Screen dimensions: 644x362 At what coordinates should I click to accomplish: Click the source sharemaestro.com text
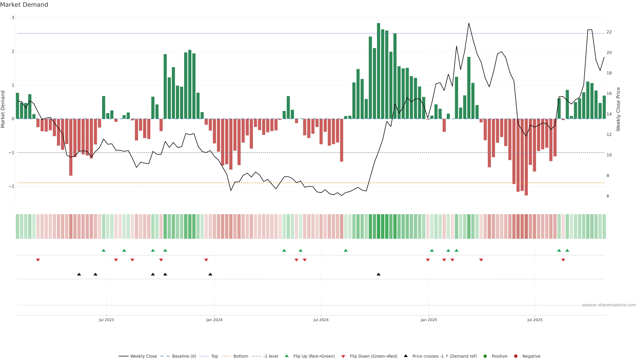point(609,305)
